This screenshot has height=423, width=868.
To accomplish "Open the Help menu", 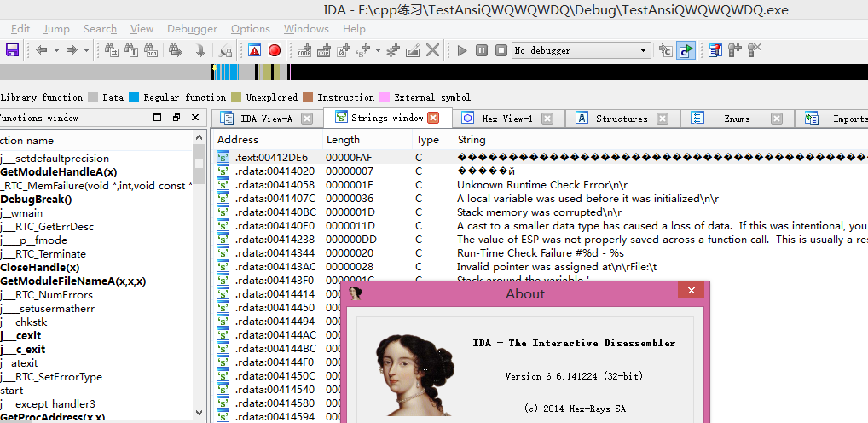I will click(354, 29).
